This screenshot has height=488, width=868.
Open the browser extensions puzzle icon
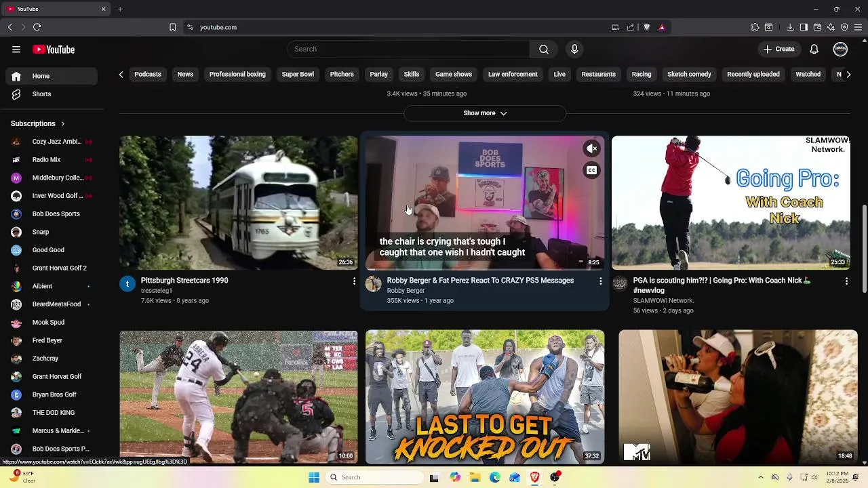[x=755, y=27]
